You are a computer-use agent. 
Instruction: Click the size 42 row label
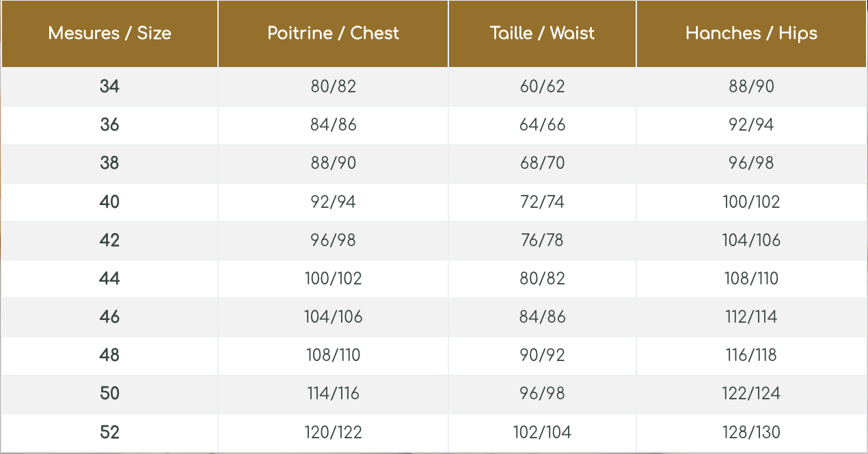[x=109, y=240]
